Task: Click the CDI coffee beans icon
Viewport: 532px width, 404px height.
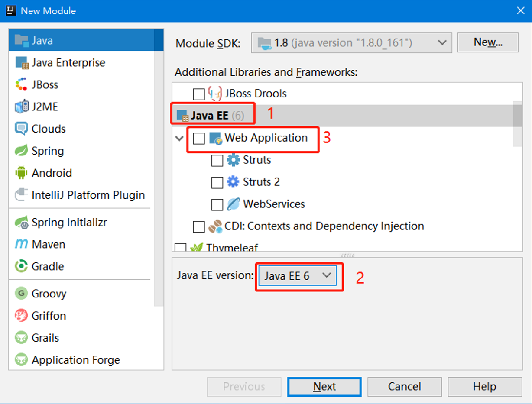Action: [x=215, y=226]
